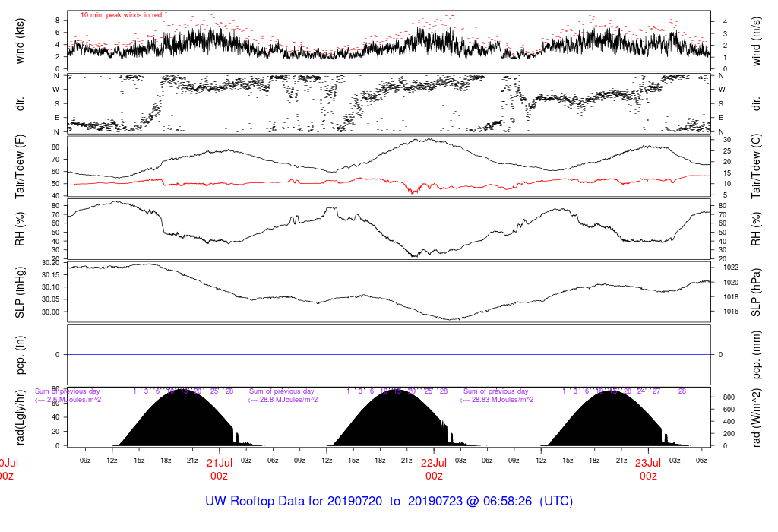Click the 30.20 tick on the inHg axis

(x=50, y=263)
